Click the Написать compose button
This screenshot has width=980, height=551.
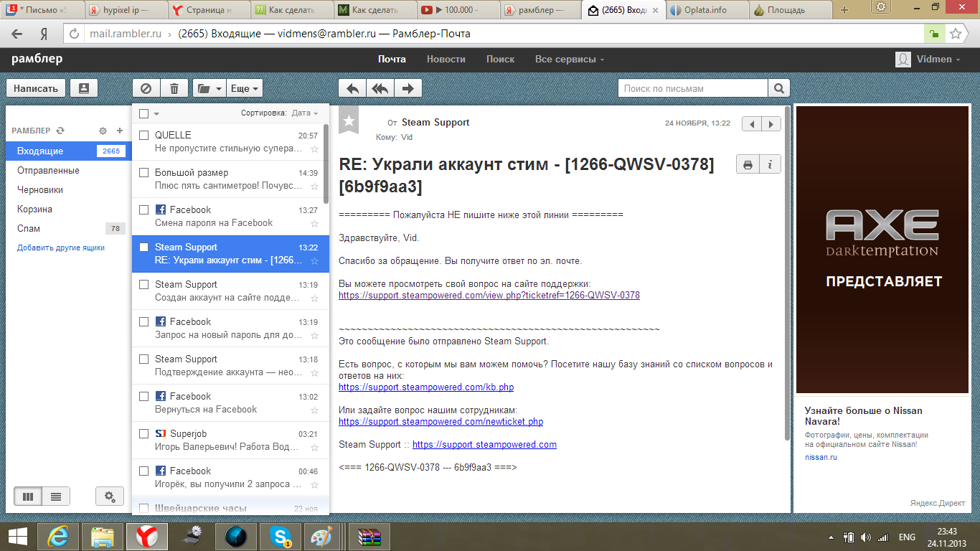click(x=36, y=88)
